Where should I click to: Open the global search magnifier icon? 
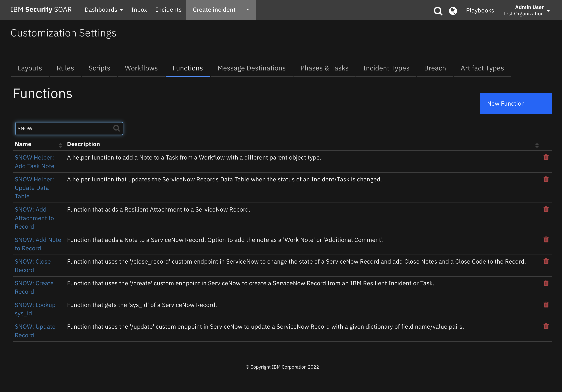click(x=438, y=11)
